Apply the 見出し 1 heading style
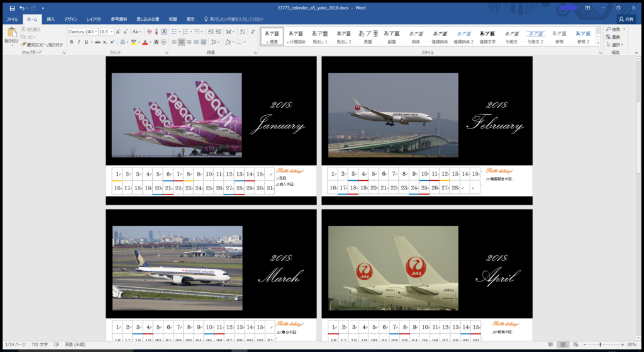Image resolution: width=644 pixels, height=352 pixels. 319,37
